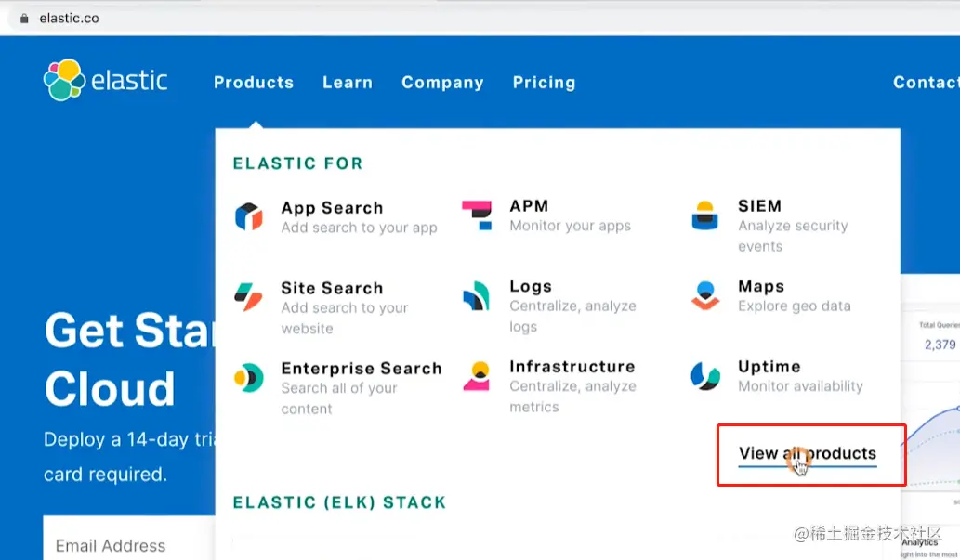Image resolution: width=960 pixels, height=560 pixels.
Task: Click the 'Monitor your apps' description
Action: [570, 226]
